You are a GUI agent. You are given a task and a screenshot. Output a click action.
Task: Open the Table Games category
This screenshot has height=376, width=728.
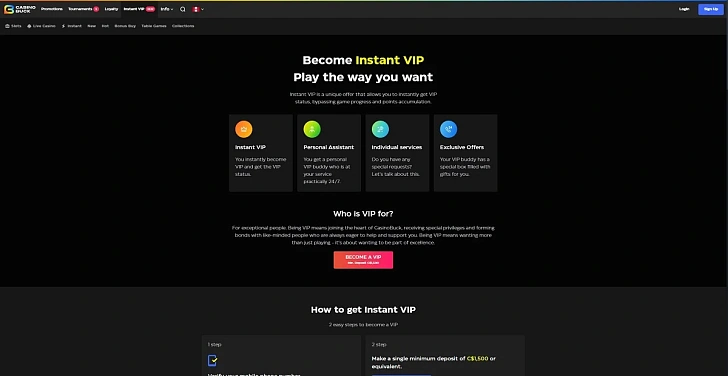pyautogui.click(x=154, y=26)
